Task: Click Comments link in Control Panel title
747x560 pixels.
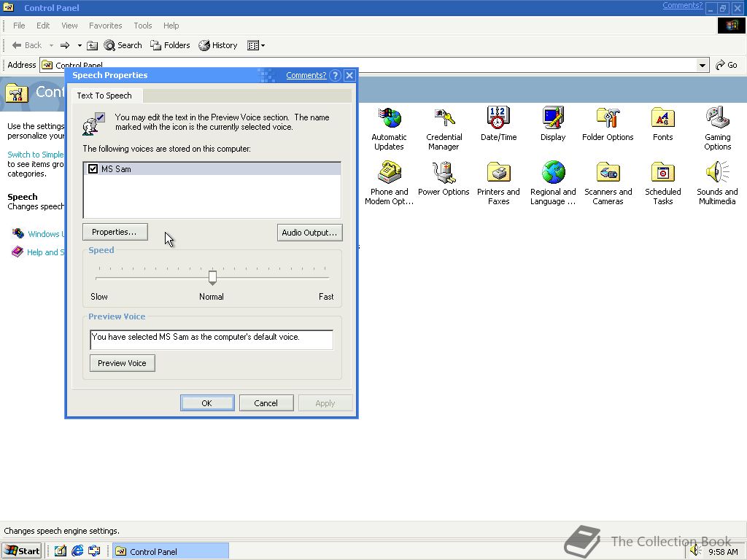Action: coord(682,5)
